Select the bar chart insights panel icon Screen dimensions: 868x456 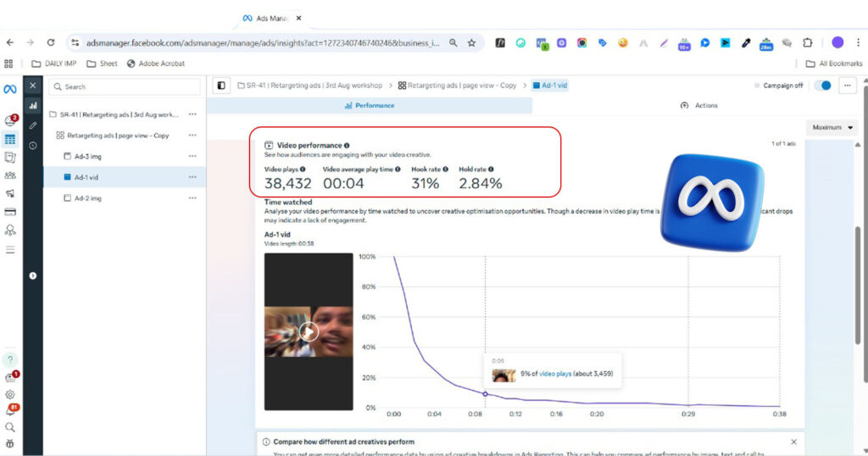coord(33,105)
